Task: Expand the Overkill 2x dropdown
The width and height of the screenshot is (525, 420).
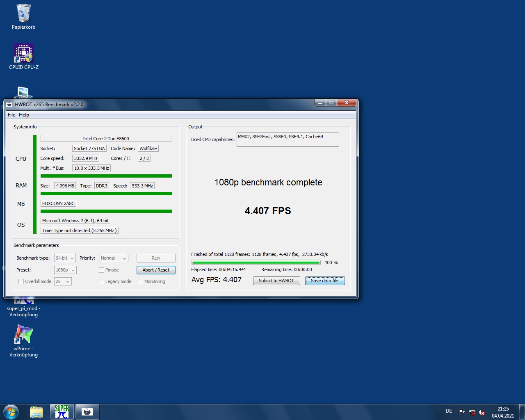Action: (63, 282)
